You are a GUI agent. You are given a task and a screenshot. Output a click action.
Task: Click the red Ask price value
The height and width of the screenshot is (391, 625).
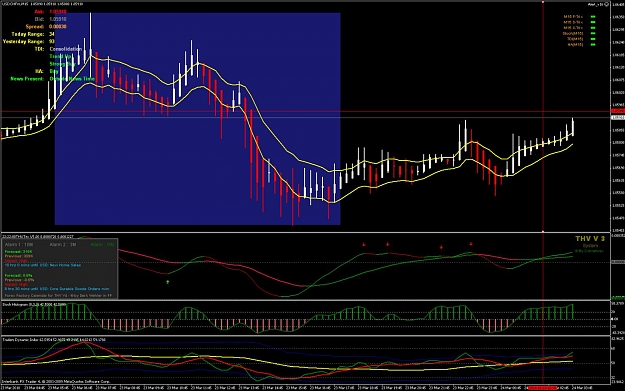click(x=58, y=12)
